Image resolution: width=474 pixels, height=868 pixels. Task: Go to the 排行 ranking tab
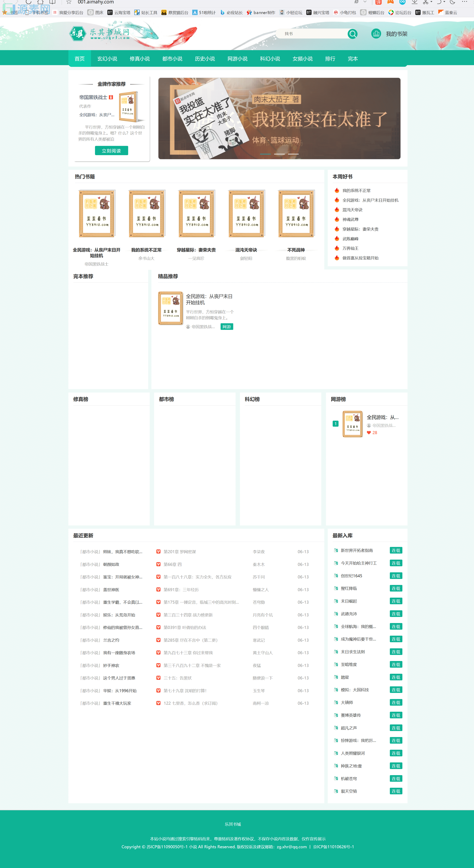[x=330, y=59]
